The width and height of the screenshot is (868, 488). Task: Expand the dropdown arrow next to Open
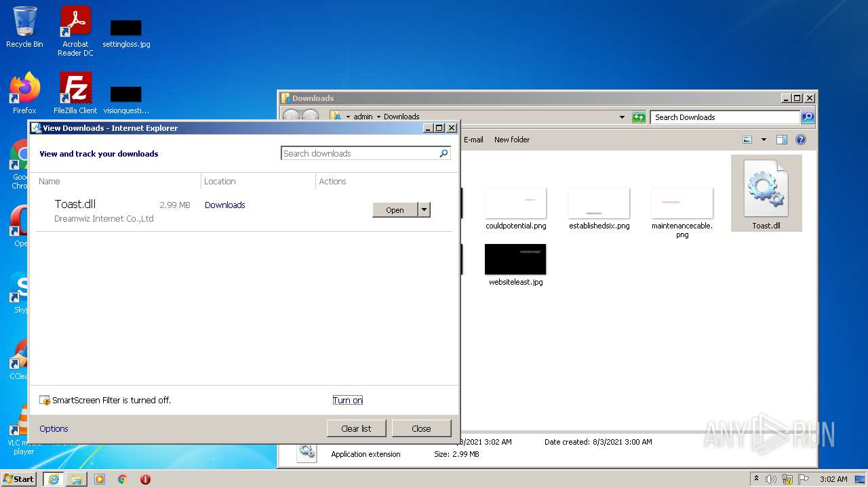coord(425,210)
